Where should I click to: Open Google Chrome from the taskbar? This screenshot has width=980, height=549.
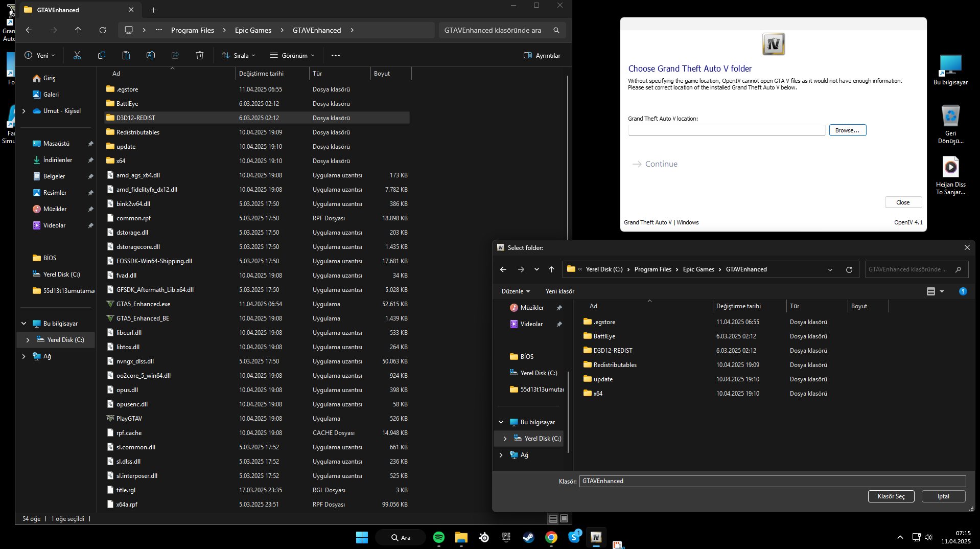(551, 537)
